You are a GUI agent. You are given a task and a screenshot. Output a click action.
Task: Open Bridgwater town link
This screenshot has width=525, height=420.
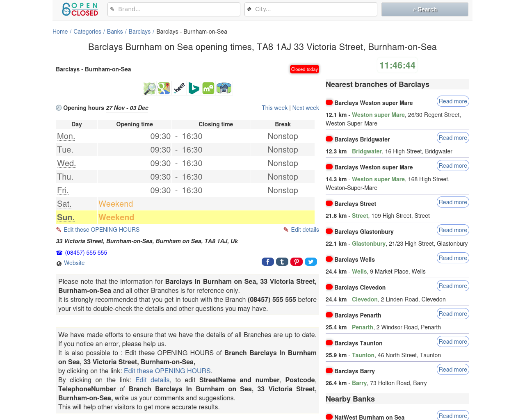(367, 151)
